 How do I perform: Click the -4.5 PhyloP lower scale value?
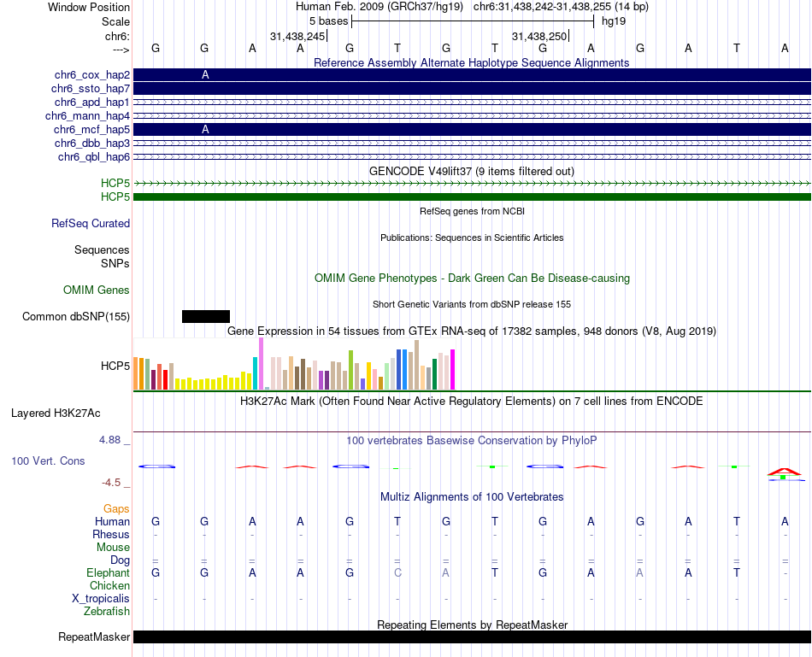coord(111,483)
